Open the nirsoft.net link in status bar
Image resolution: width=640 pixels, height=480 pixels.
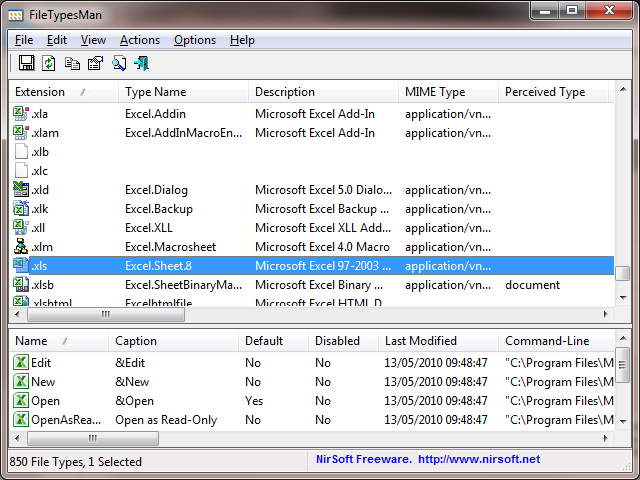(479, 459)
